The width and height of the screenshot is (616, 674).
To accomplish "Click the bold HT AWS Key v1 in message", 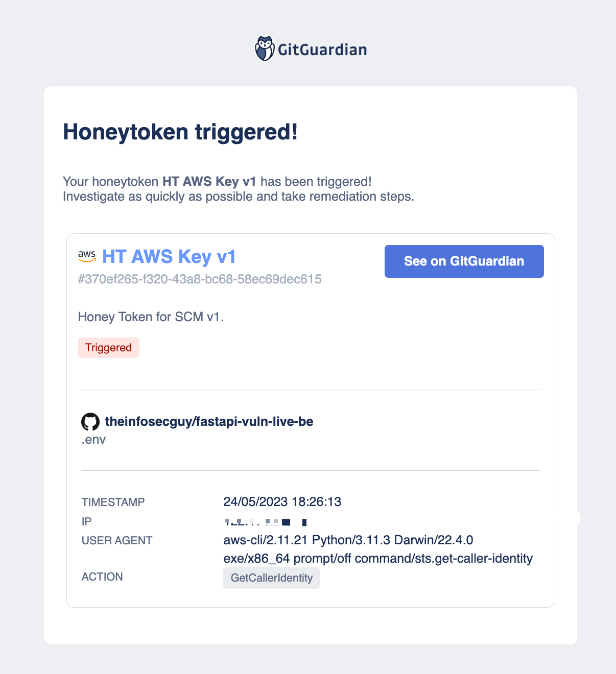I will [209, 182].
